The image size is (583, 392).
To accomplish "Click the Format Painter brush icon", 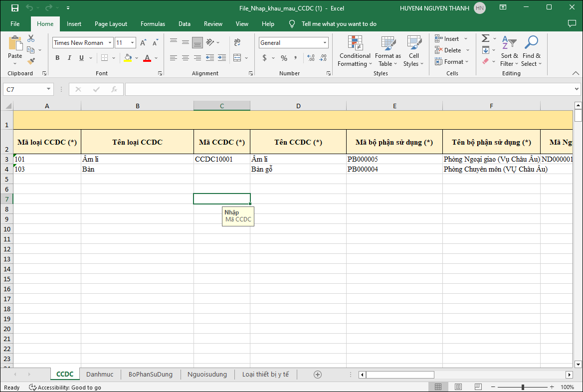I will pyautogui.click(x=31, y=61).
